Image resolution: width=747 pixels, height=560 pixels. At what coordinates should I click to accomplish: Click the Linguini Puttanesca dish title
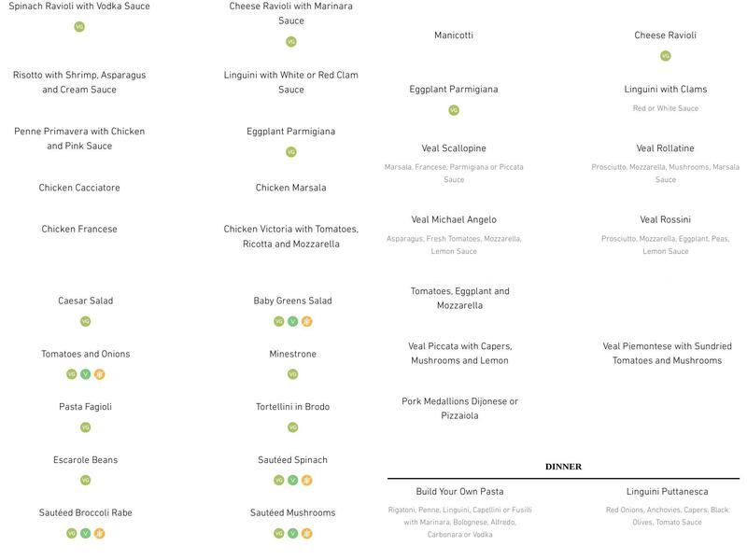pyautogui.click(x=667, y=492)
